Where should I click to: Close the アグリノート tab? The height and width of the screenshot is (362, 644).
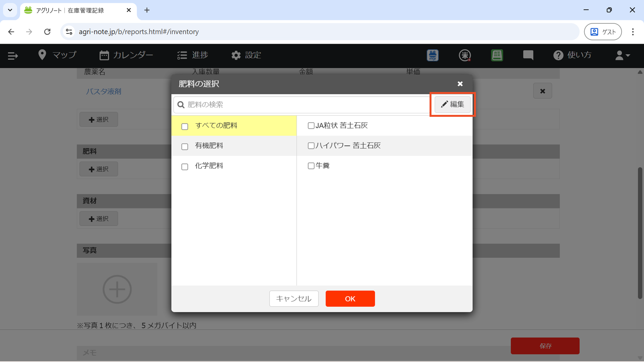(129, 10)
